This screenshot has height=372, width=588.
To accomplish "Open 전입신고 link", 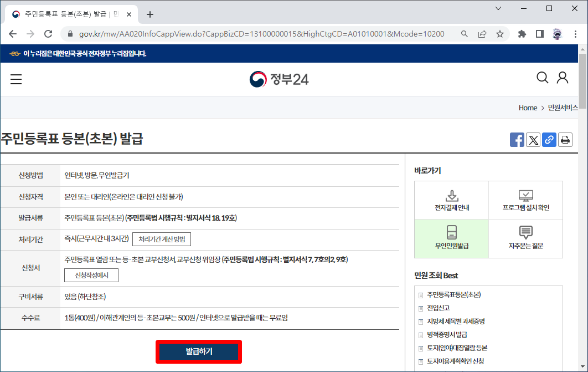I will (x=439, y=308).
